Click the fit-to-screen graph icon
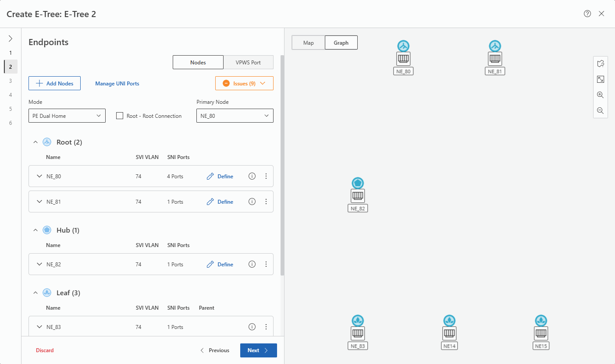The width and height of the screenshot is (615, 364). tap(600, 79)
